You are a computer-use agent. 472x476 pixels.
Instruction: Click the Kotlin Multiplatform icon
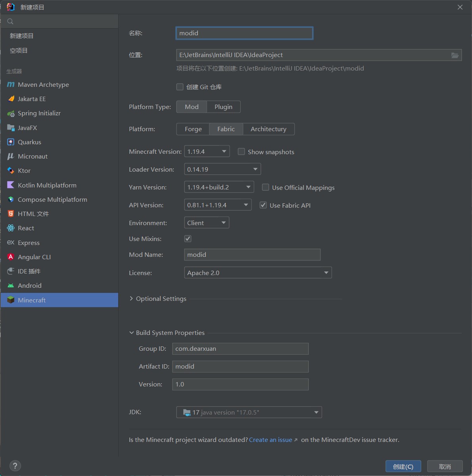pos(11,185)
